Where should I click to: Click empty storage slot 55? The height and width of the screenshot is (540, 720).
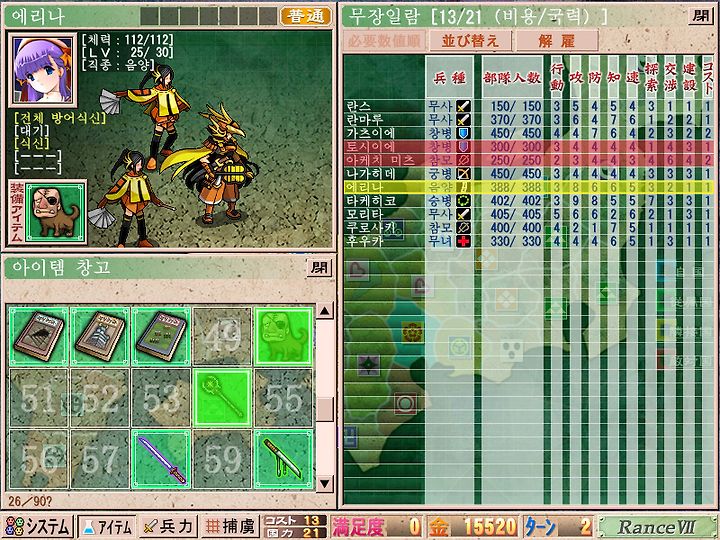click(x=283, y=398)
